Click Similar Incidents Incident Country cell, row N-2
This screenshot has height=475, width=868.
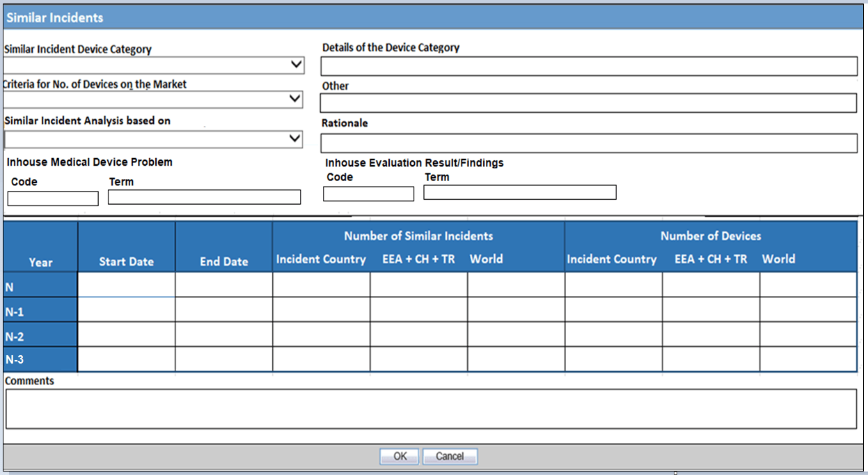click(x=321, y=334)
